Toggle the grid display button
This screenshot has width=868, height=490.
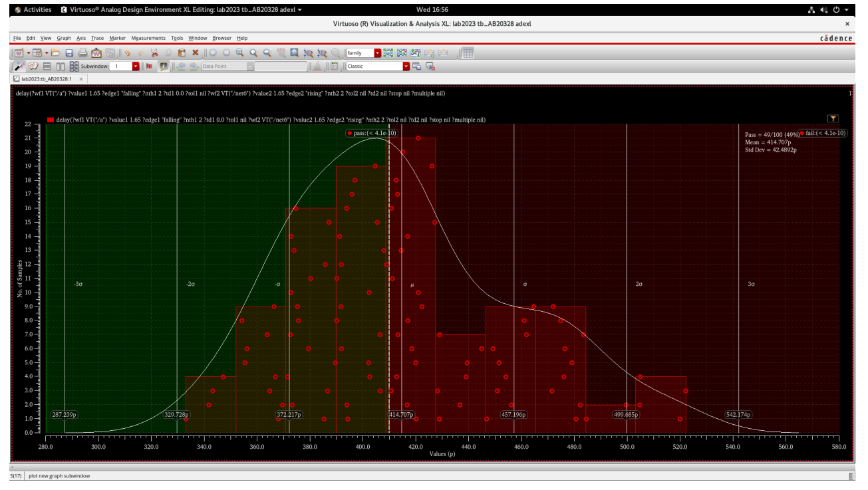tap(468, 53)
